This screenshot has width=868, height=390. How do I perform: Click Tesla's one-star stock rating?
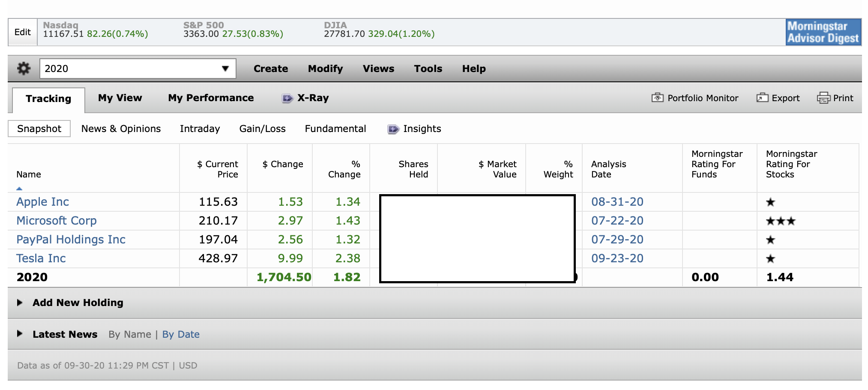770,259
